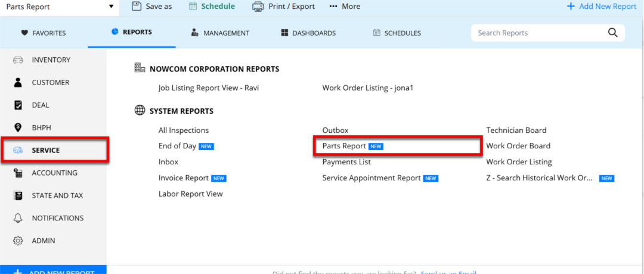Click the Accounting calculator icon

pos(18,173)
